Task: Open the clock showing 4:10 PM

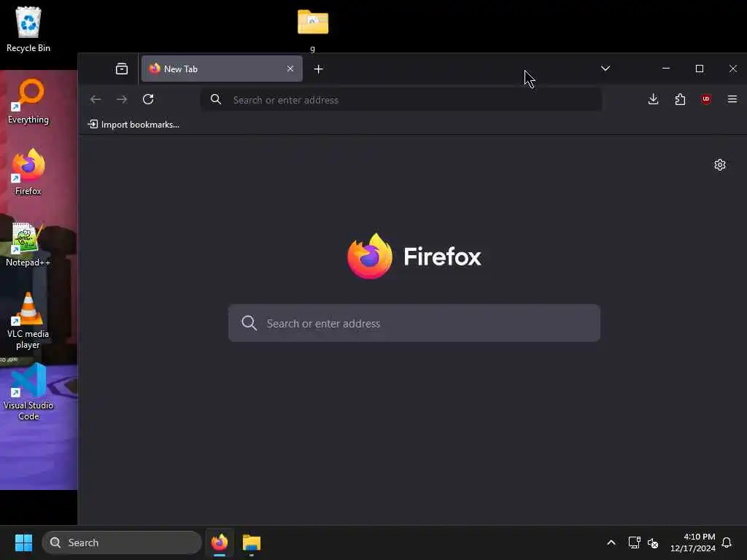Action: pos(692,542)
